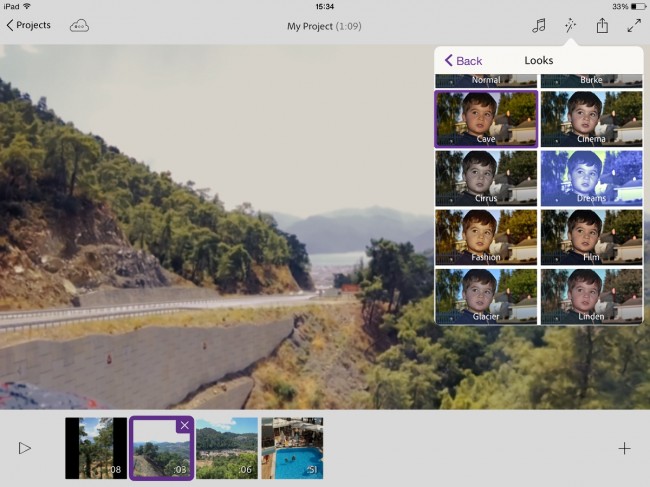
Task: Apply the Dreams look
Action: (592, 178)
